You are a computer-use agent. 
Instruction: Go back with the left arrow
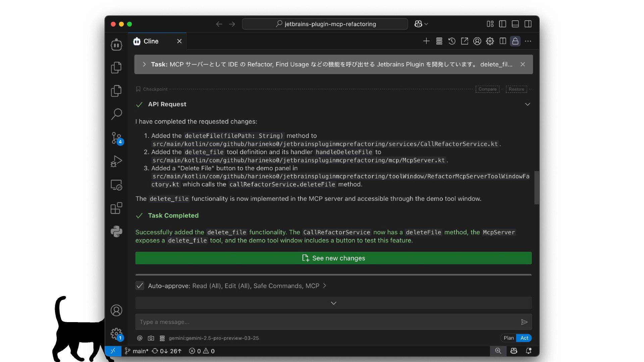point(219,24)
